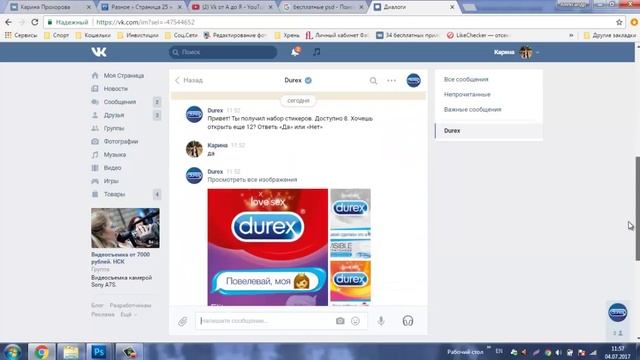Viewport: 640px width, 360px height.
Task: Click Durex sender name in first message
Action: coord(215,110)
